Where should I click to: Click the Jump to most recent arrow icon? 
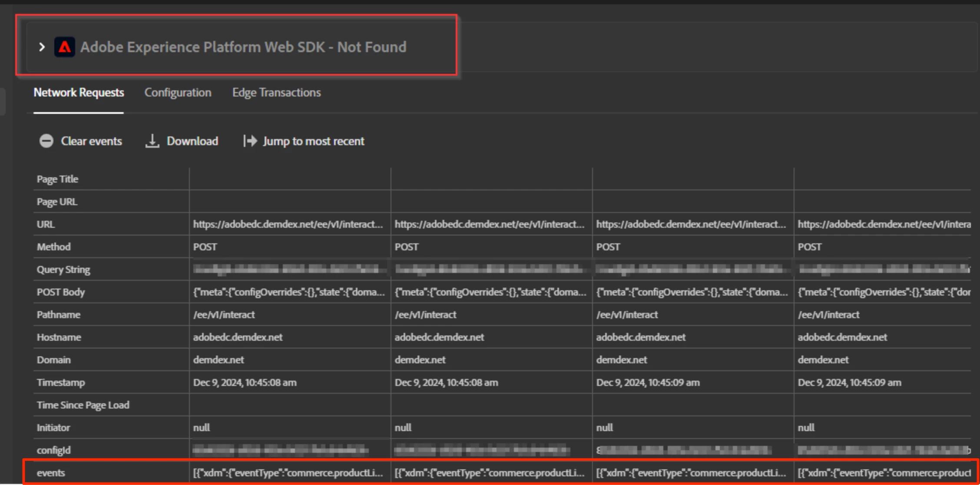[250, 141]
